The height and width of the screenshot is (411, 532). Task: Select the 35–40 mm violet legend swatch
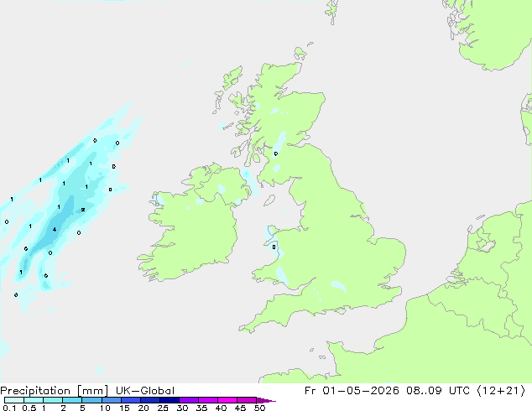click(x=207, y=400)
